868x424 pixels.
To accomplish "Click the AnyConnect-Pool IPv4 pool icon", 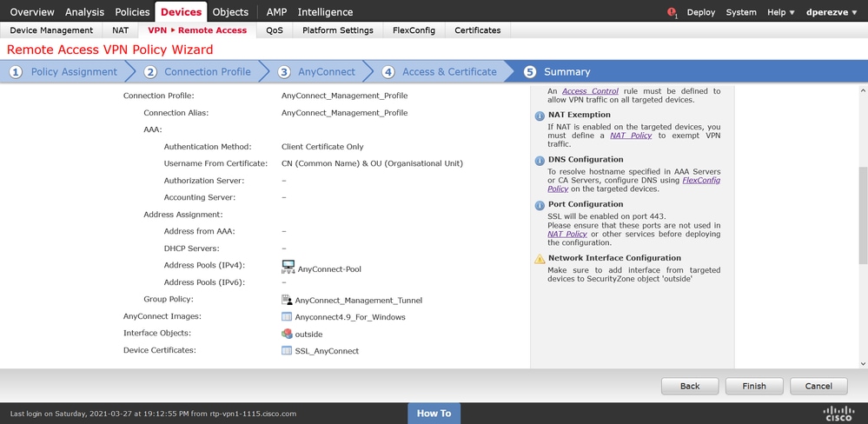I will [x=288, y=268].
